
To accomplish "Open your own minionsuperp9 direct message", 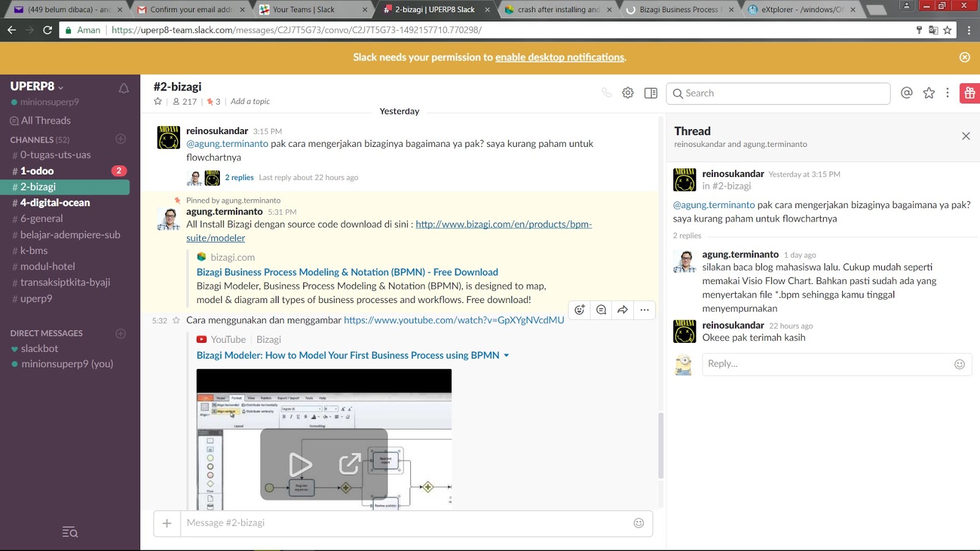I will pyautogui.click(x=67, y=364).
